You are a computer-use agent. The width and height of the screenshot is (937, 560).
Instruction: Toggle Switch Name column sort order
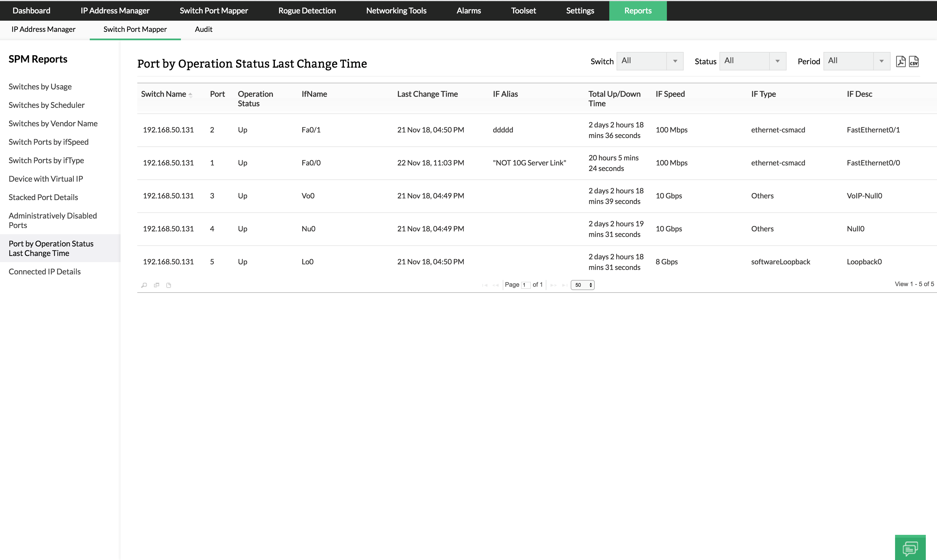pyautogui.click(x=191, y=95)
